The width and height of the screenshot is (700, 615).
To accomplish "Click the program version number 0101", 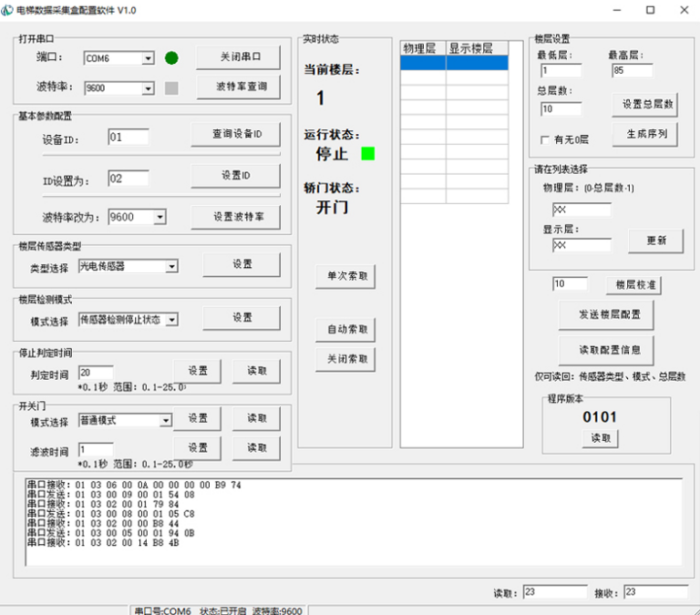I will click(600, 417).
